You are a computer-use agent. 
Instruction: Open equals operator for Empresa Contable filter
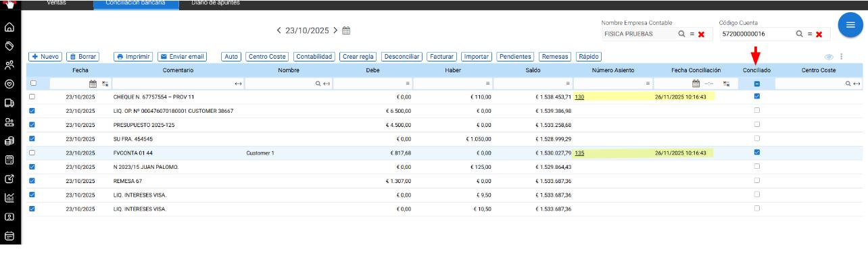pyautogui.click(x=692, y=34)
